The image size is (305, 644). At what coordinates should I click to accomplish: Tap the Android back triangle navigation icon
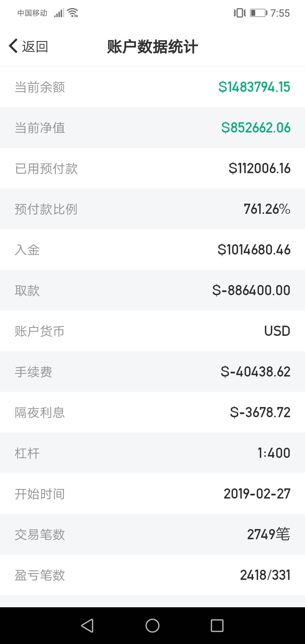coord(87,625)
